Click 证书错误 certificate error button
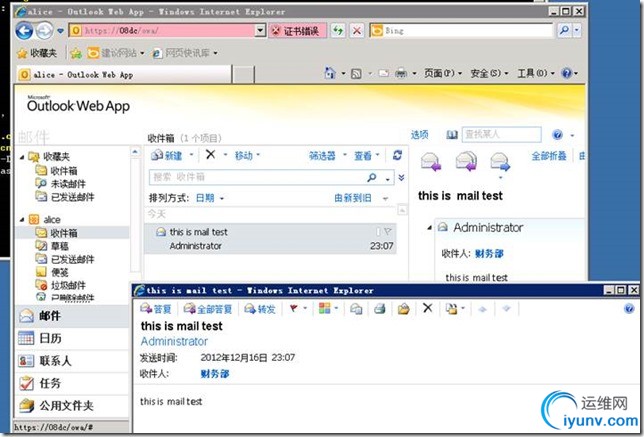 click(297, 30)
